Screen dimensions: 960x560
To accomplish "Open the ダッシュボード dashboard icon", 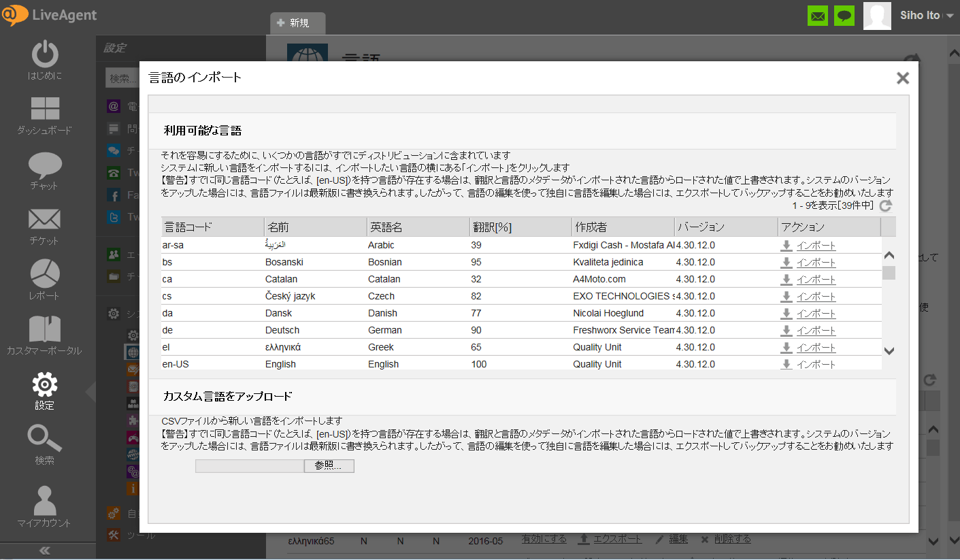I will 45,109.
